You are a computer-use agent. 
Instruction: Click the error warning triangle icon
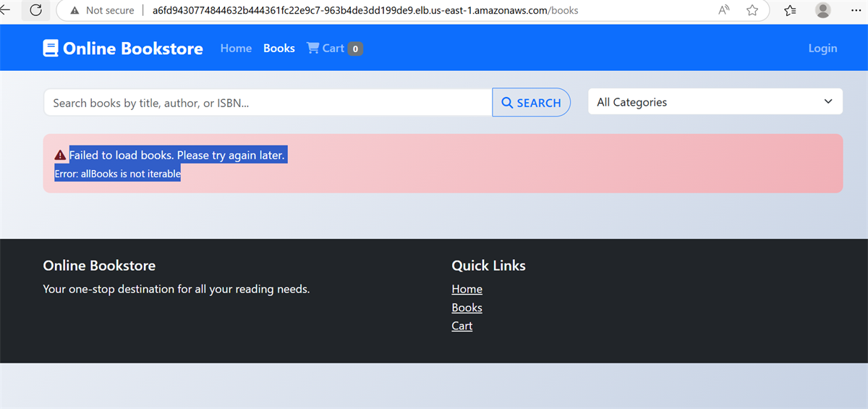(x=60, y=155)
